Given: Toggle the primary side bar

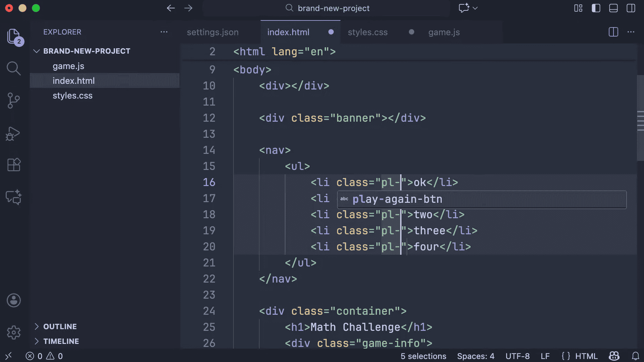Looking at the screenshot, I should (x=596, y=8).
